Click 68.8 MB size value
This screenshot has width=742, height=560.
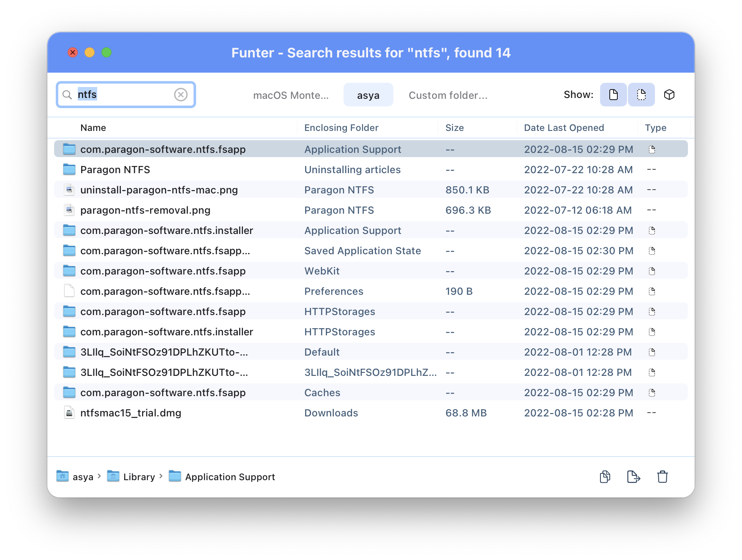[466, 413]
